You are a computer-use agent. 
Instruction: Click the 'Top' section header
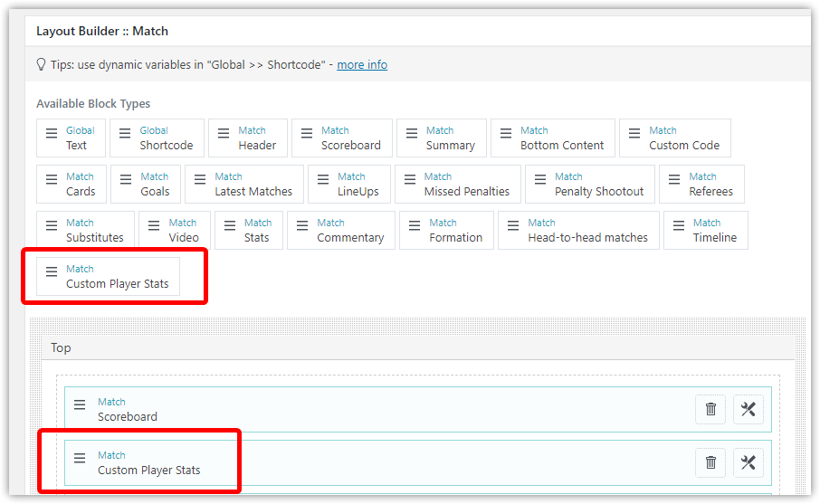418,347
